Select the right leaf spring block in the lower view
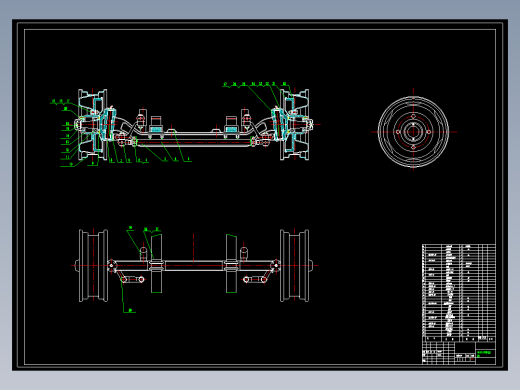Screen dimensions: 520x390 click(x=231, y=264)
